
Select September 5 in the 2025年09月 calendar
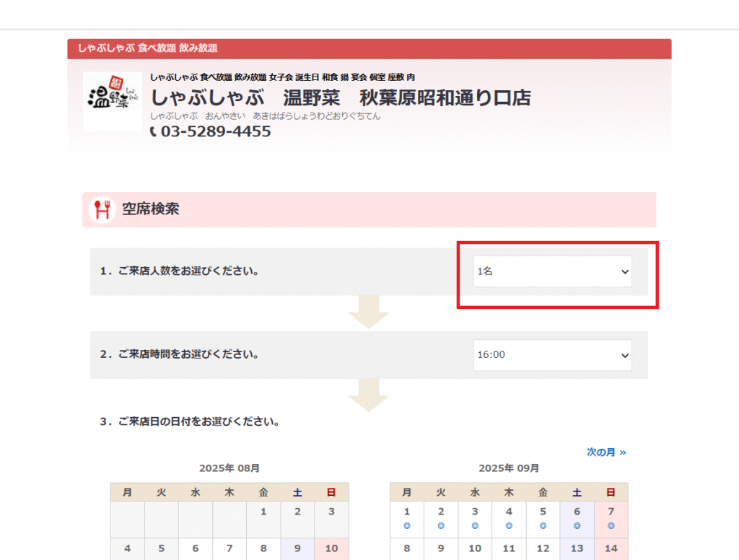click(543, 519)
